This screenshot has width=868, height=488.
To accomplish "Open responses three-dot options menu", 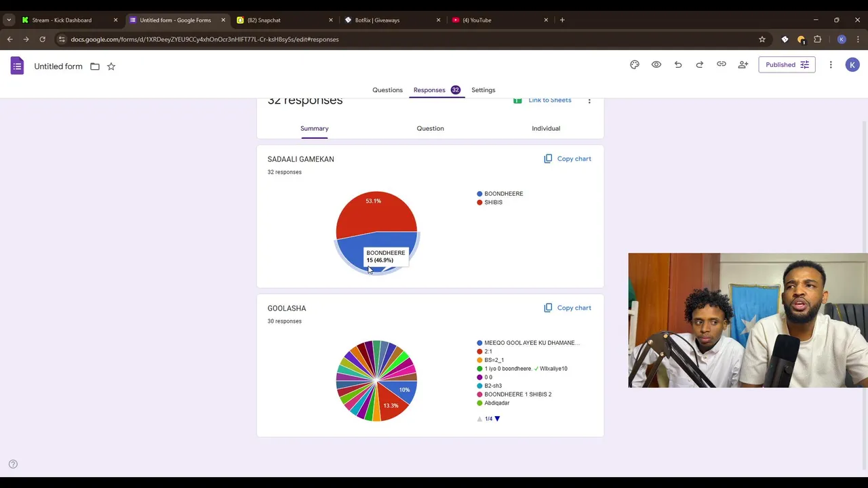I will [589, 101].
